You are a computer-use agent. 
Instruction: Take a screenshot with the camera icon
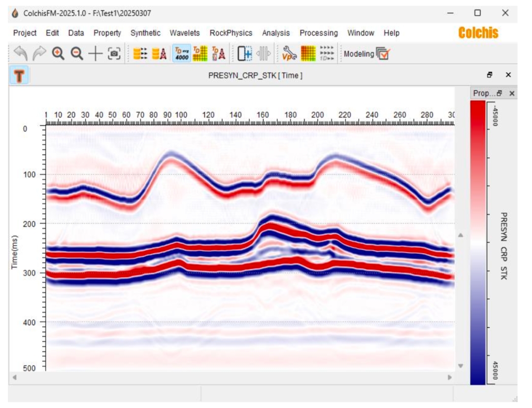[x=114, y=54]
